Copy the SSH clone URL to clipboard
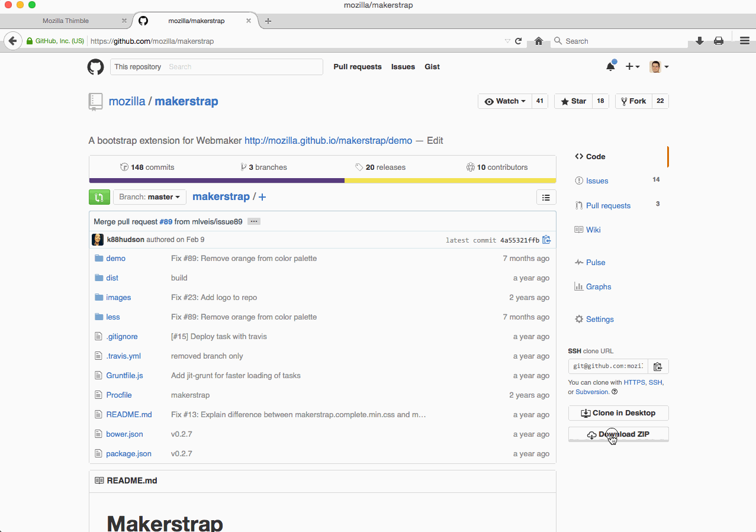Viewport: 756px width, 532px height. [x=658, y=366]
